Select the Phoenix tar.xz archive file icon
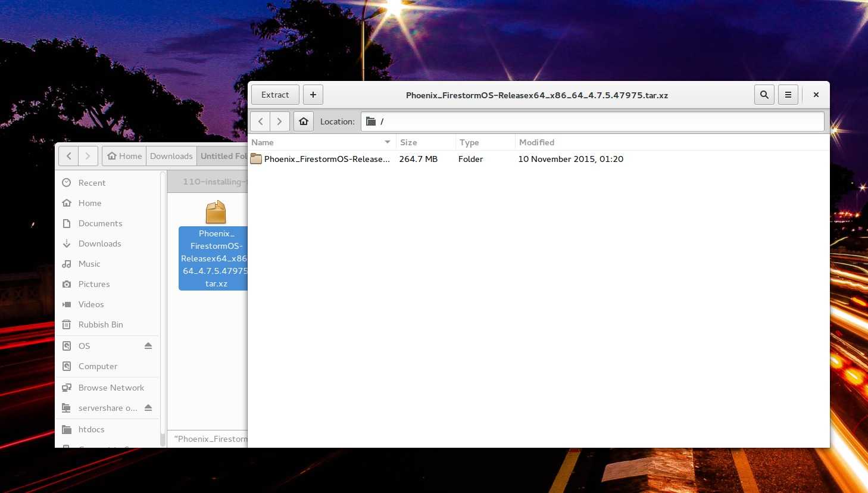 pyautogui.click(x=216, y=213)
